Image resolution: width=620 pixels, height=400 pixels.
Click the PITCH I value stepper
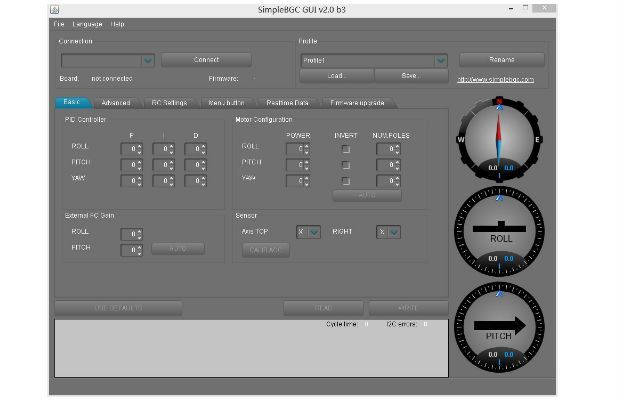pyautogui.click(x=163, y=165)
